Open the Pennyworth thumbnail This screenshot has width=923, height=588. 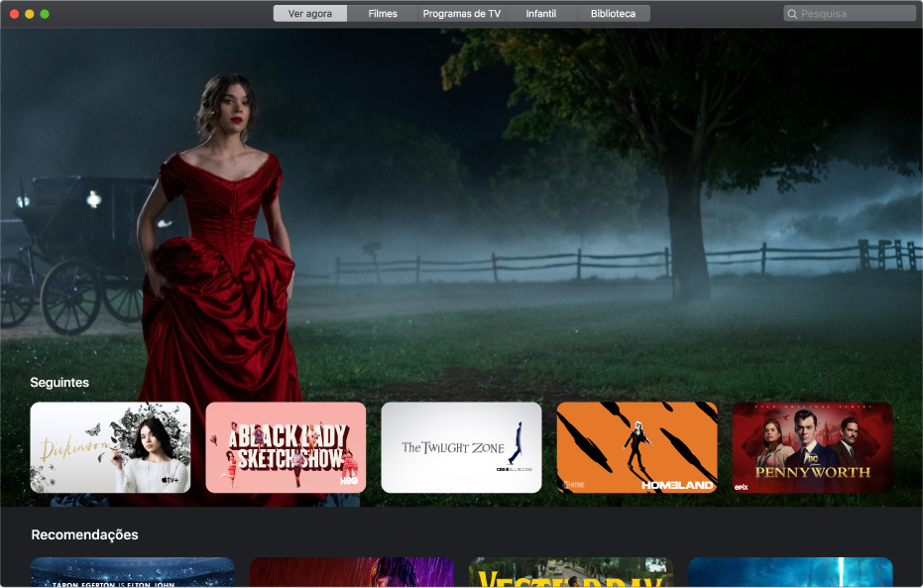(x=812, y=447)
